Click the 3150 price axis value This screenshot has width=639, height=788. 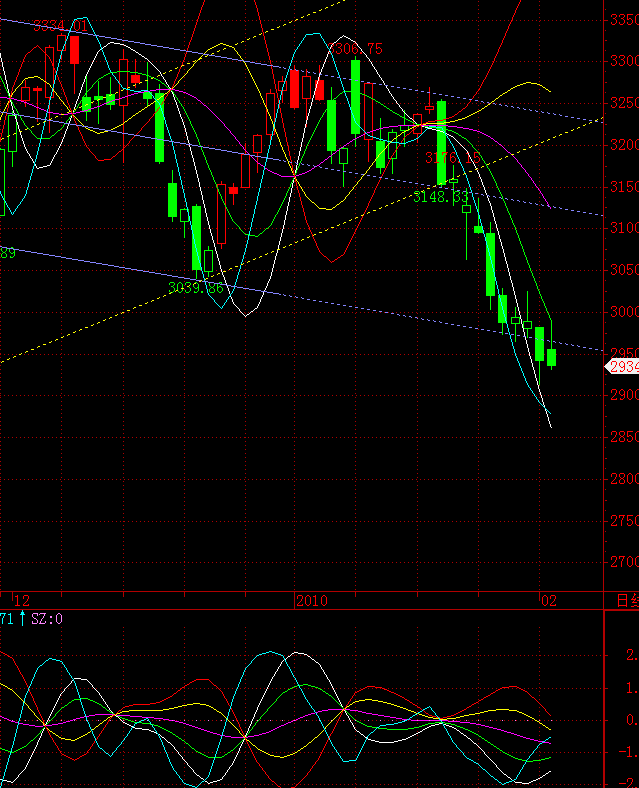(624, 186)
